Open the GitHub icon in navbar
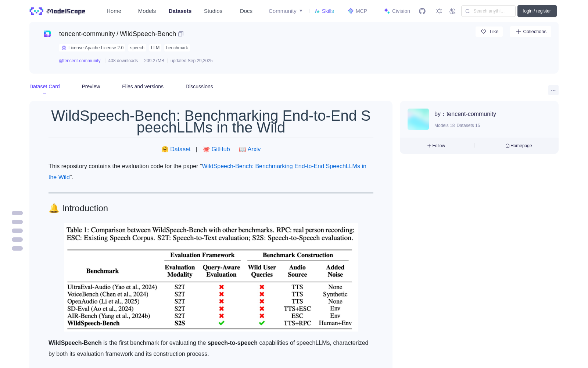Image resolution: width=588 pixels, height=368 pixels. (422, 11)
